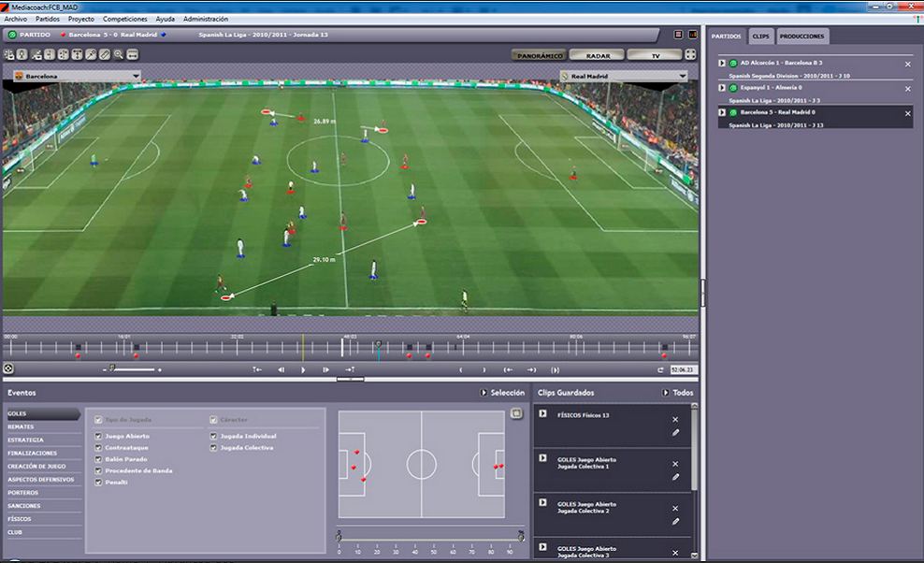924x563 pixels.
Task: Uncheck the Contraataque checkbox
Action: click(98, 448)
